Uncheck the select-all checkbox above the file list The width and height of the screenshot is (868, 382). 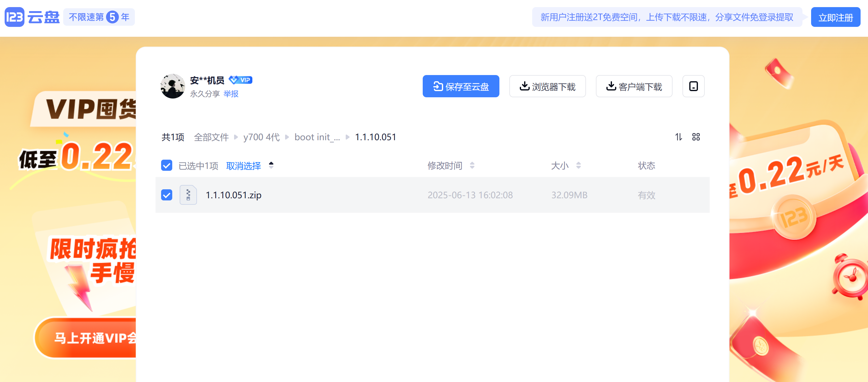pos(166,165)
